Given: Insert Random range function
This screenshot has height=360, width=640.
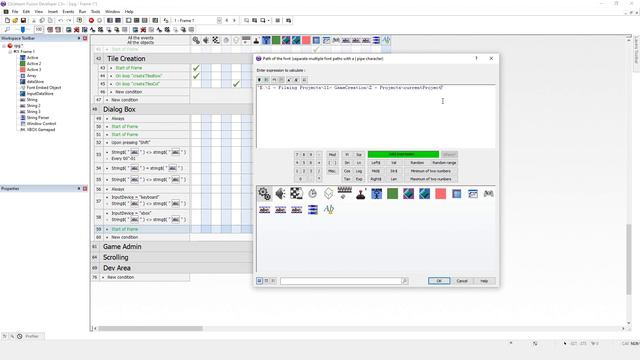Looking at the screenshot, I should pyautogui.click(x=444, y=163).
